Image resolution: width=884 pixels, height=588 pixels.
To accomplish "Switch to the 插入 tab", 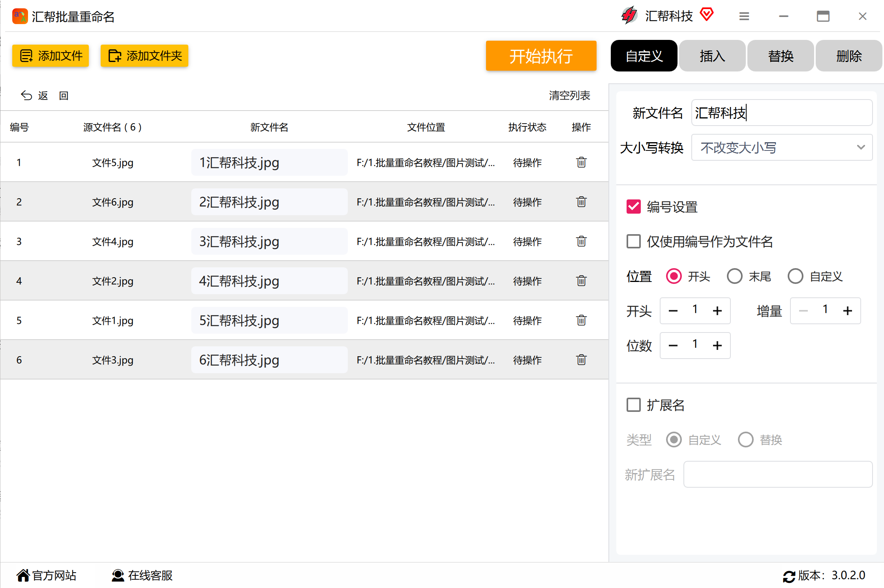I will click(712, 56).
